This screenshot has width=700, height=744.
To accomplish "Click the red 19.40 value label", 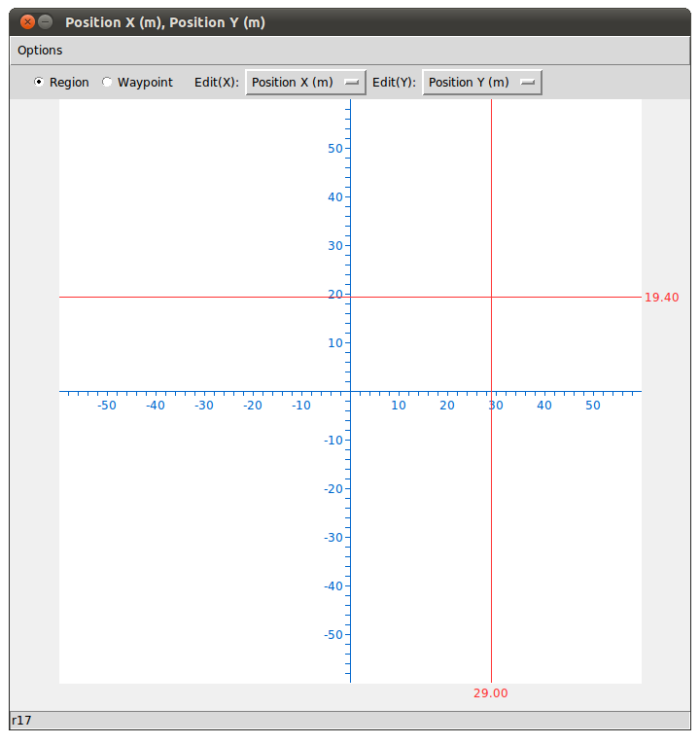I will coord(661,298).
